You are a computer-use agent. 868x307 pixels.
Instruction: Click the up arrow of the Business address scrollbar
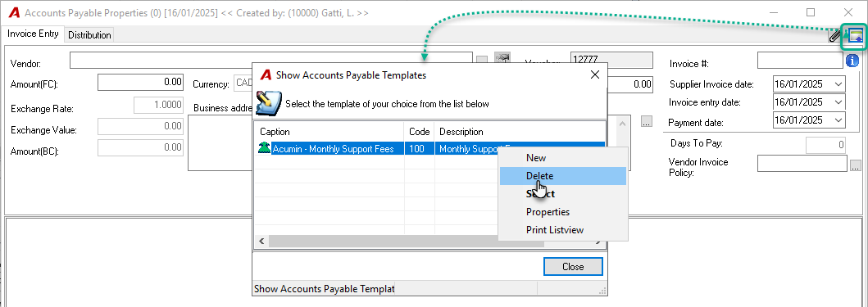click(624, 123)
